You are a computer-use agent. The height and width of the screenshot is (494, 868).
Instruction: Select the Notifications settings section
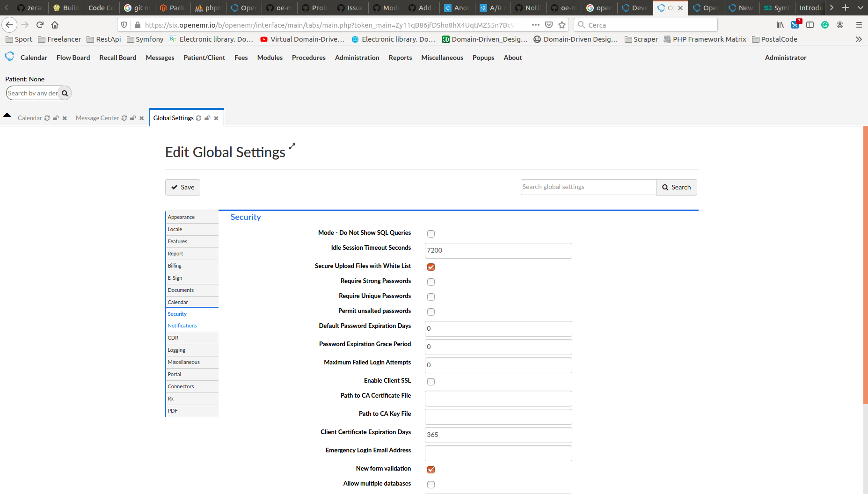pyautogui.click(x=192, y=326)
